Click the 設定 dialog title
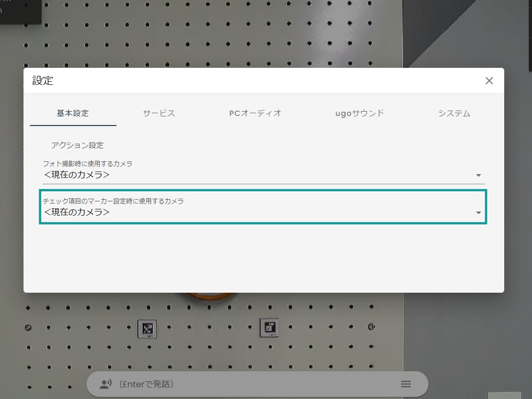Viewport: 532px width, 399px height. coord(43,81)
